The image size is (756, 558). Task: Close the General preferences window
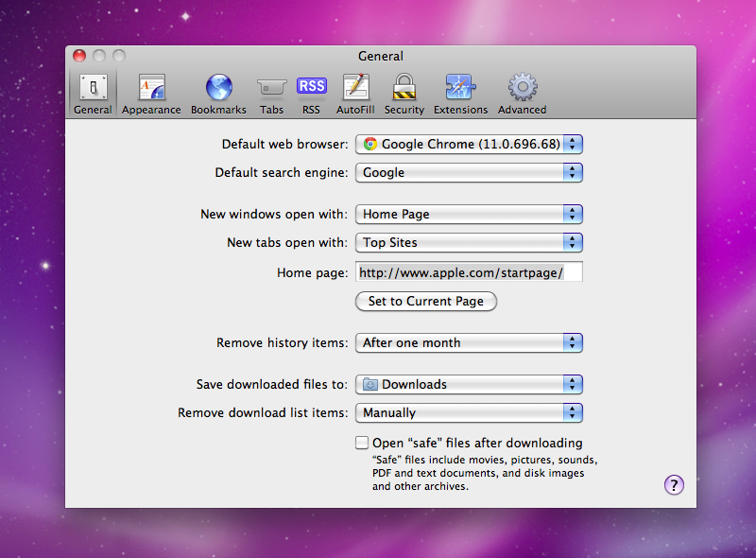[x=79, y=56]
